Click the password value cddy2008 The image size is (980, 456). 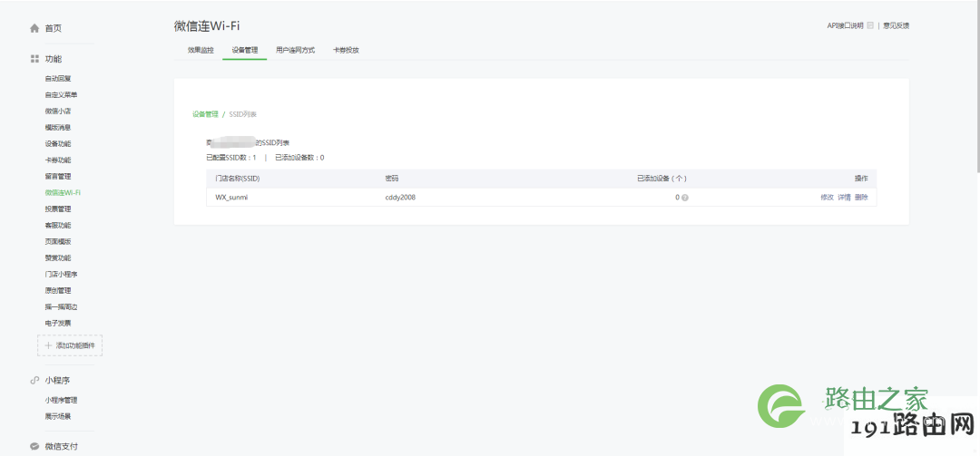pyautogui.click(x=401, y=198)
